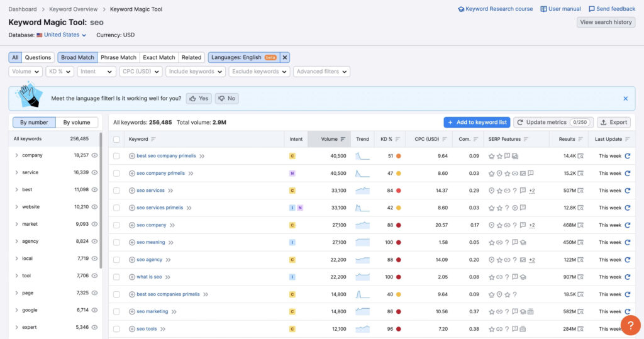Viewport: 644px width, 339px height.
Task: Refresh metrics for 'best seo company primelis' row
Action: pos(627,156)
